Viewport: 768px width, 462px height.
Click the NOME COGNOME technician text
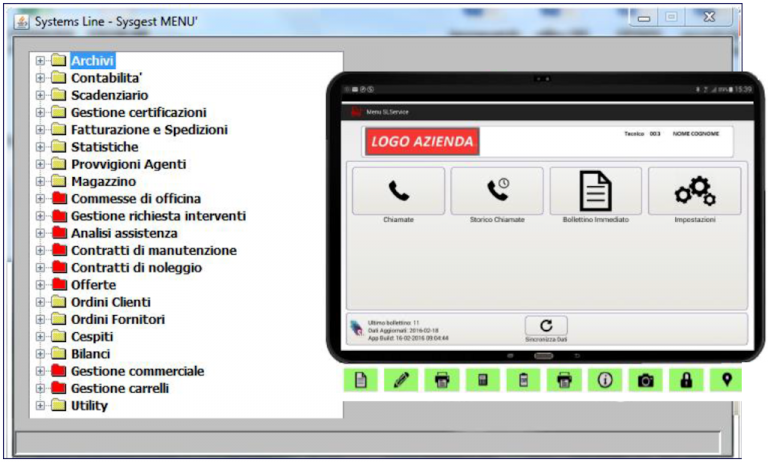coord(696,134)
